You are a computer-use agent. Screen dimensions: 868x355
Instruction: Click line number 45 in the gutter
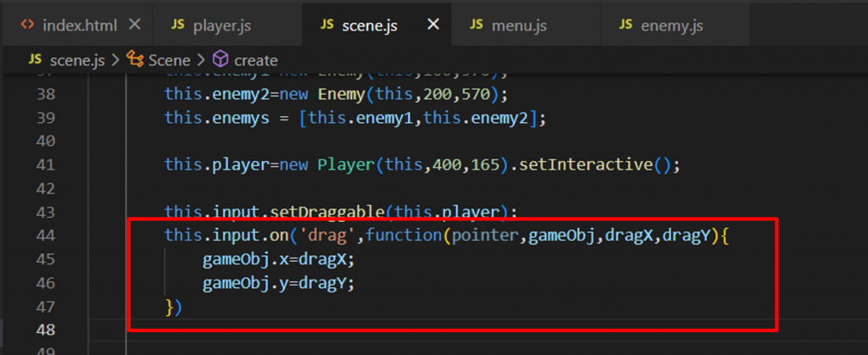47,259
